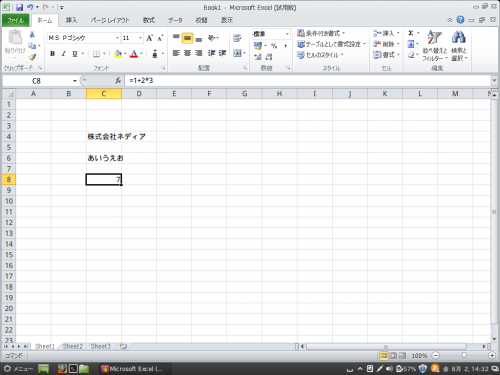500x375 pixels.
Task: Switch to Page Layout view
Action: point(393,356)
